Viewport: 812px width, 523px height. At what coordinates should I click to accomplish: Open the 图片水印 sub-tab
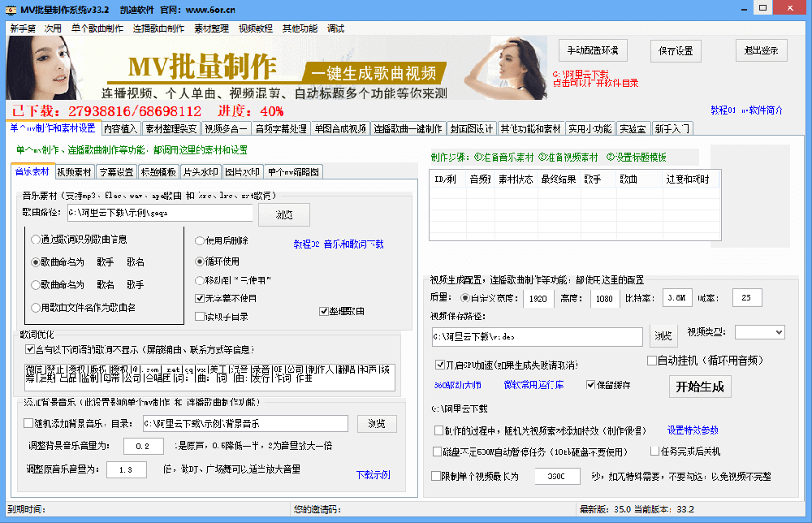tap(242, 172)
